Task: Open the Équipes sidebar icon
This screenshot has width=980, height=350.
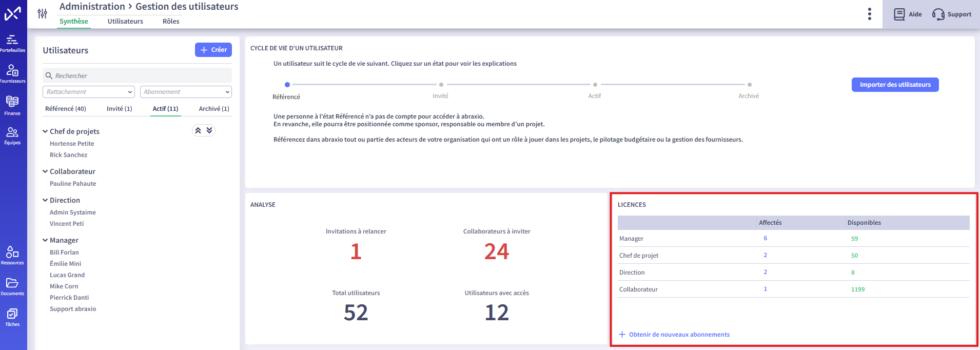Action: click(x=12, y=135)
